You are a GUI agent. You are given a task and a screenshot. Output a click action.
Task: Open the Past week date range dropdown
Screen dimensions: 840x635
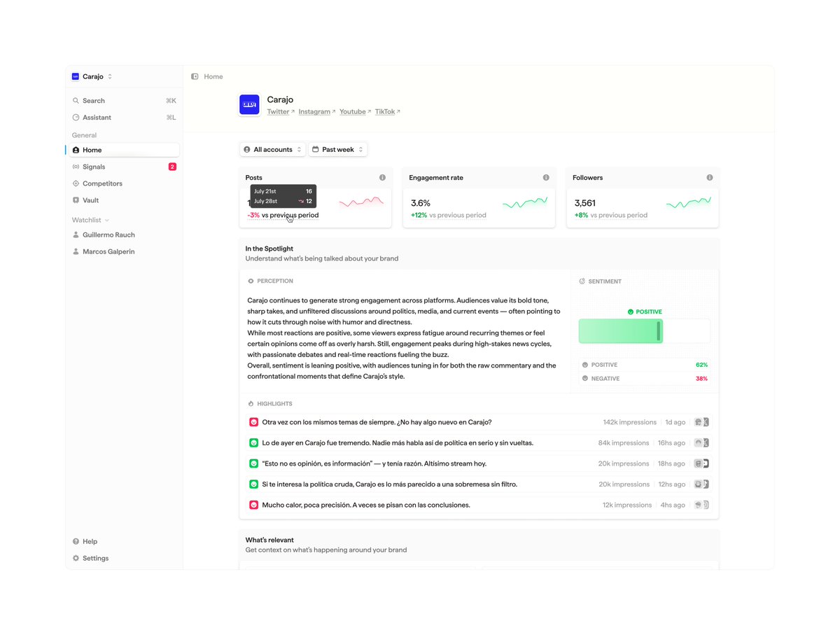tap(338, 150)
